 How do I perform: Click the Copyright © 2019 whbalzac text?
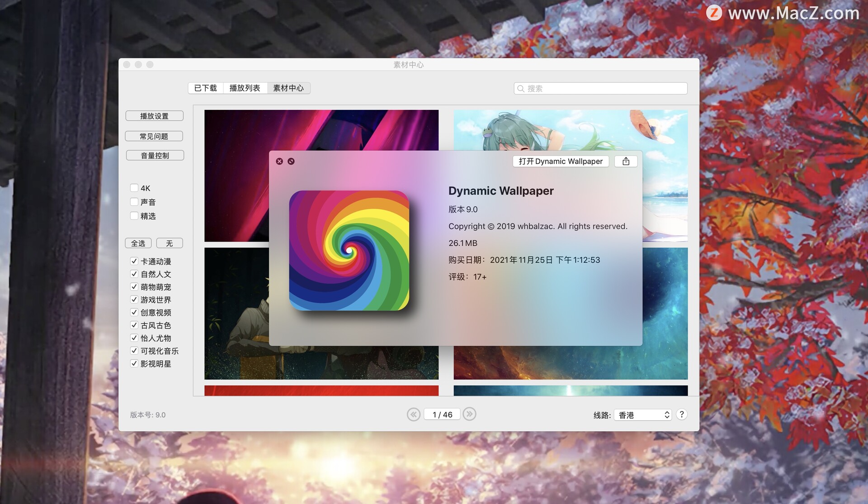(x=538, y=226)
